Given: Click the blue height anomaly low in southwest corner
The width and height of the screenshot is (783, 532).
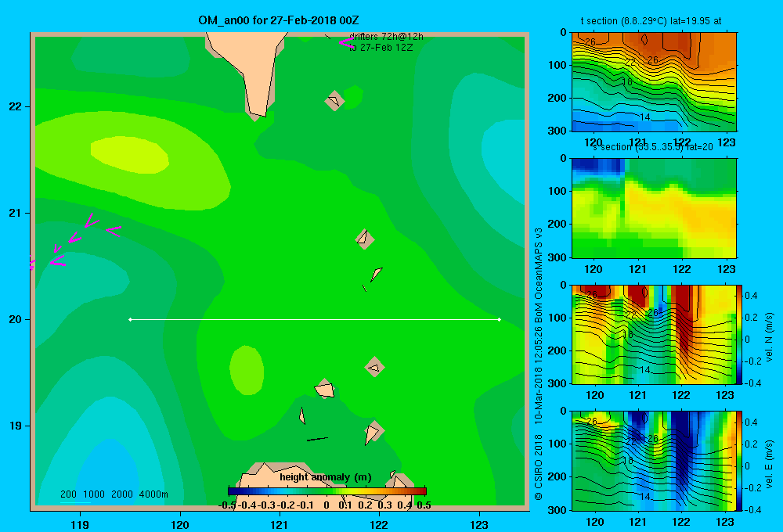Looking at the screenshot, I should [x=107, y=474].
